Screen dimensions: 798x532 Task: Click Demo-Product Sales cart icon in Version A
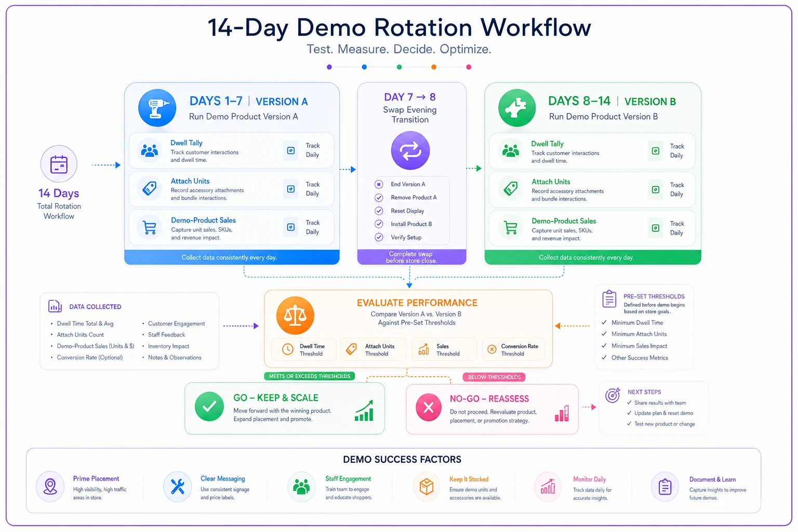[x=150, y=227]
